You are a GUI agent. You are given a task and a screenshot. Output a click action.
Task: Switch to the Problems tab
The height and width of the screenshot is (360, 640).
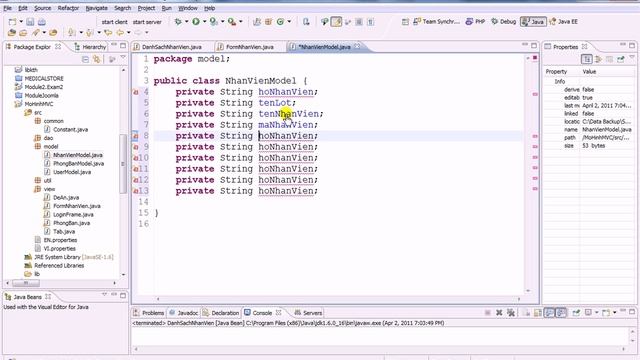pos(149,313)
